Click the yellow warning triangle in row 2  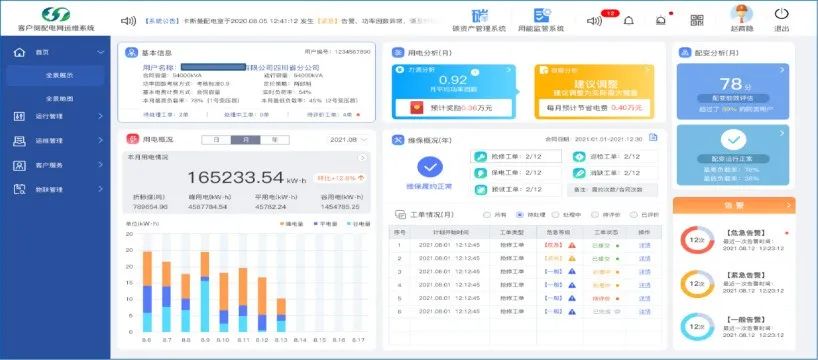pos(572,258)
